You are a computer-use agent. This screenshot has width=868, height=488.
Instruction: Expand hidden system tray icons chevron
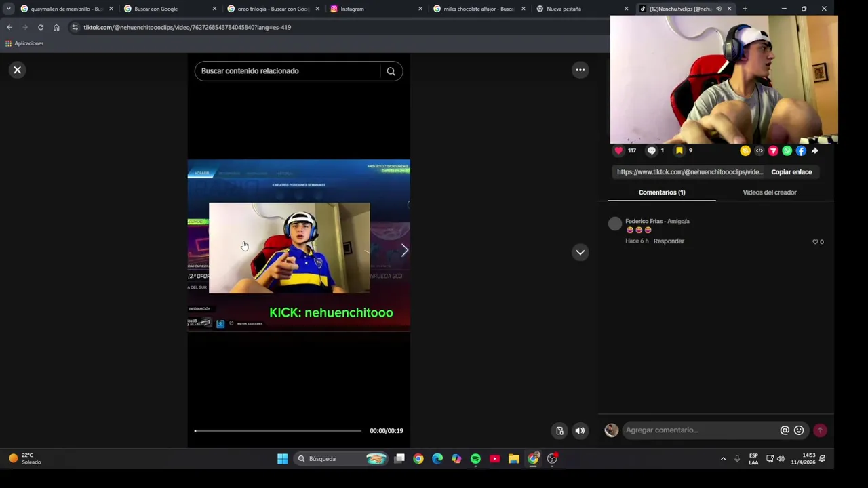pos(723,459)
